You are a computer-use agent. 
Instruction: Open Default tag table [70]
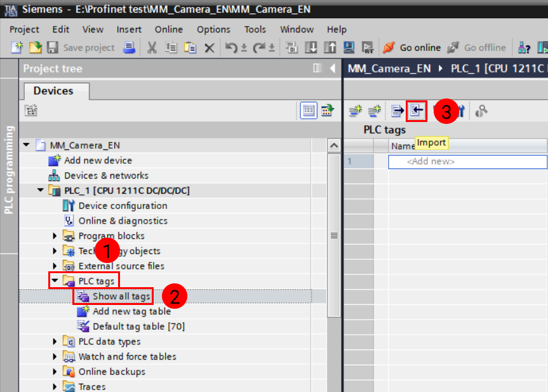pyautogui.click(x=139, y=327)
